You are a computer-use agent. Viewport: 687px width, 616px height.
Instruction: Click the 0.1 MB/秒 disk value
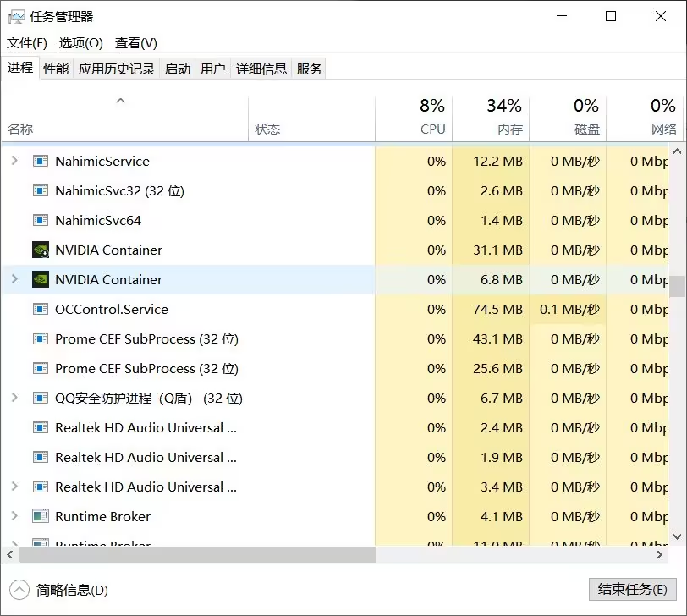(x=569, y=310)
